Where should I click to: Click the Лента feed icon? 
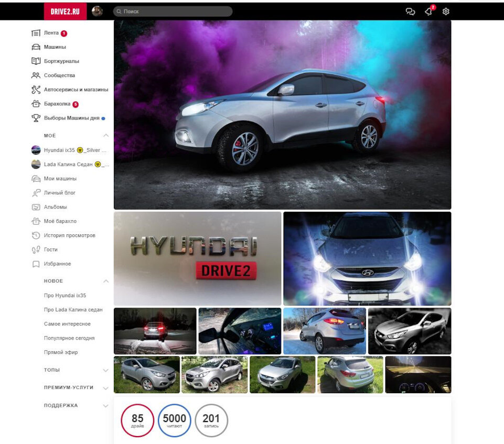click(x=36, y=33)
